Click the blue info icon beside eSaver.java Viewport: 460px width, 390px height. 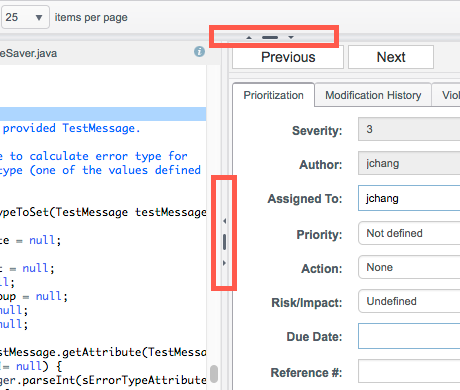tap(199, 52)
